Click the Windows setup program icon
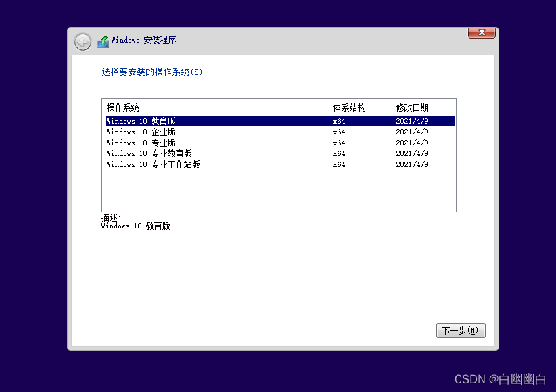 tap(103, 42)
